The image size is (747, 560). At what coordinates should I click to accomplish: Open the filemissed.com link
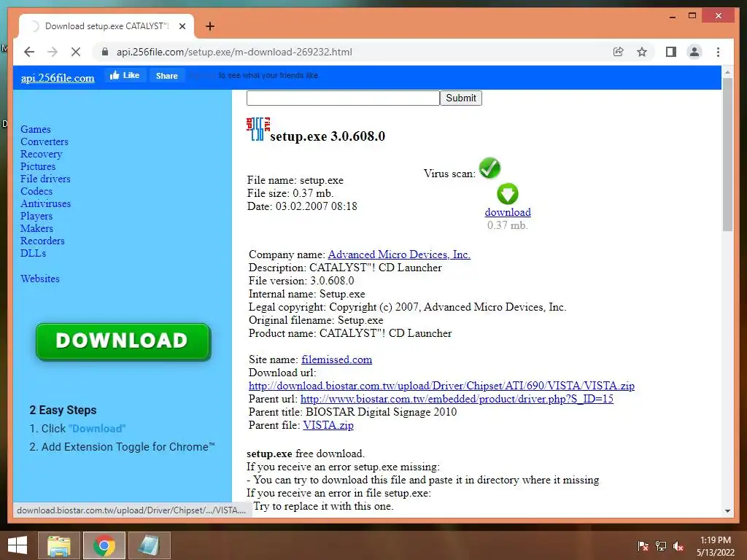click(337, 359)
